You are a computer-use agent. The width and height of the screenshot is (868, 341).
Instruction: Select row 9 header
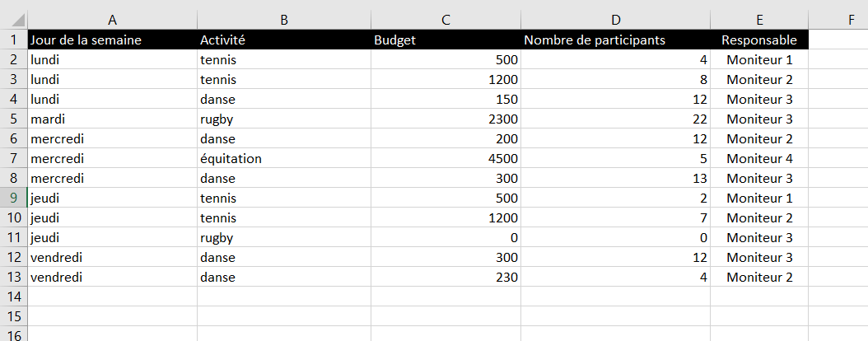[x=13, y=198]
